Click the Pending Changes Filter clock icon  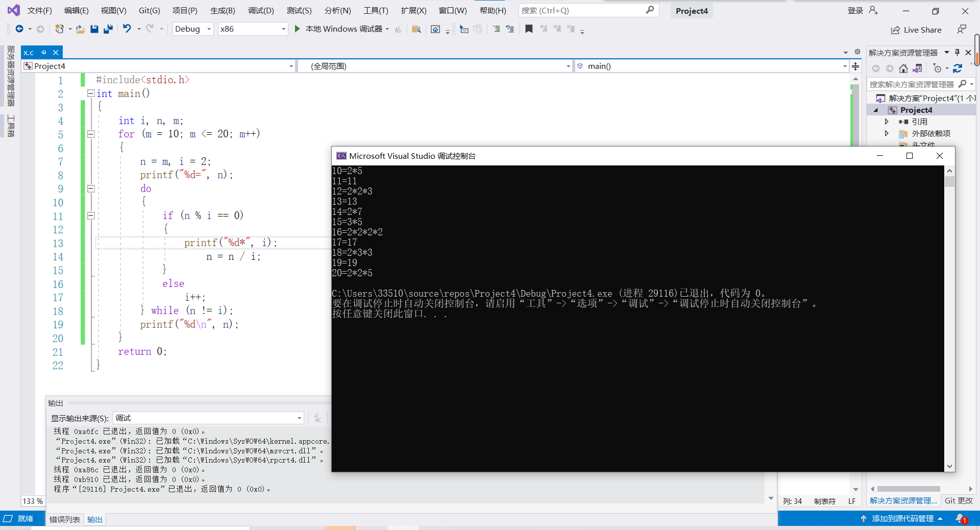(x=937, y=68)
